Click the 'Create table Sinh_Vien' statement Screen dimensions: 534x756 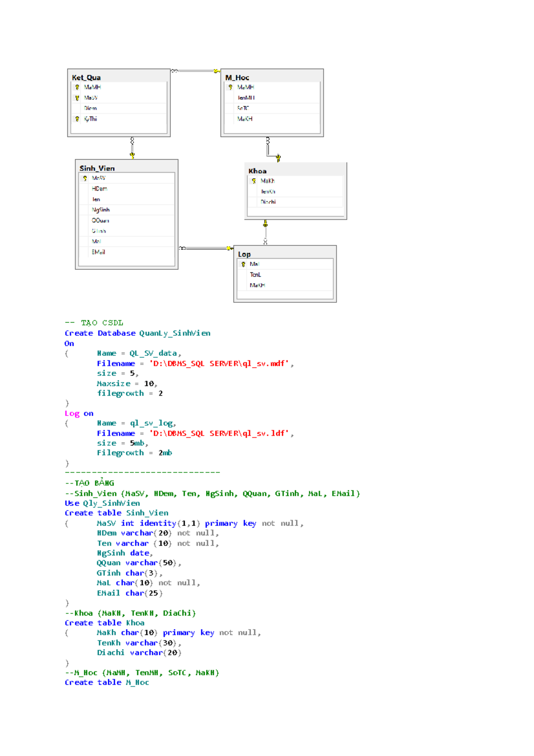[x=117, y=513]
